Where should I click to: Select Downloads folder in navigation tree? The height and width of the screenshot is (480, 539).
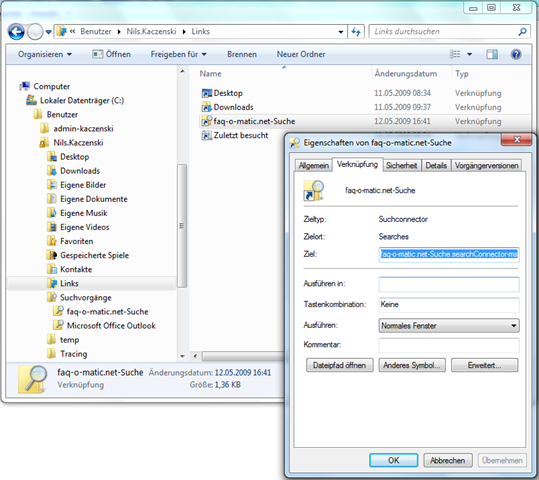74,171
